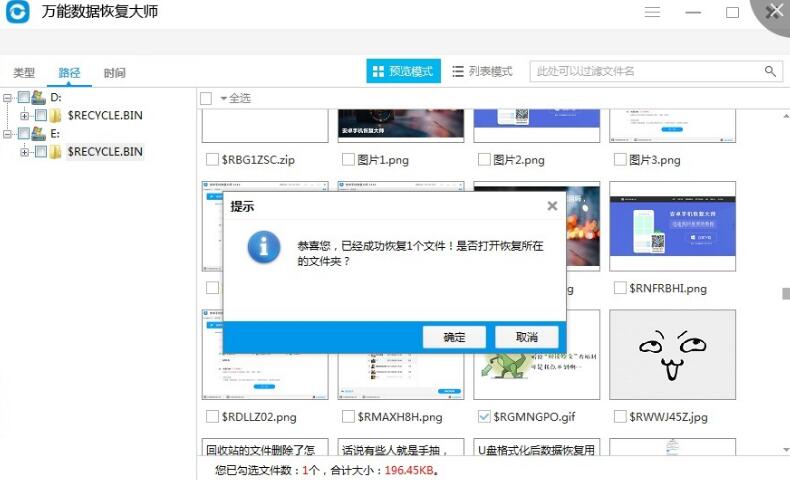790x480 pixels.
Task: Click the D: drive icon
Action: coord(39,98)
